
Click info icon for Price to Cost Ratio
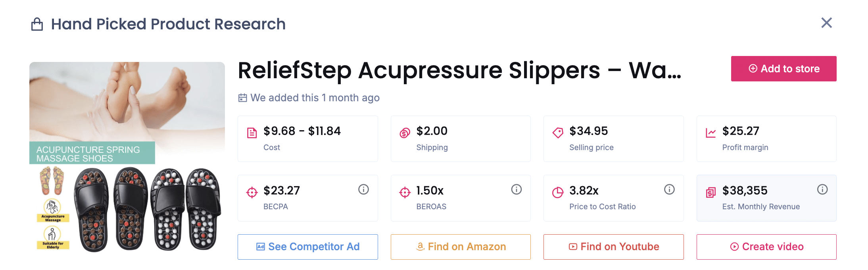669,189
